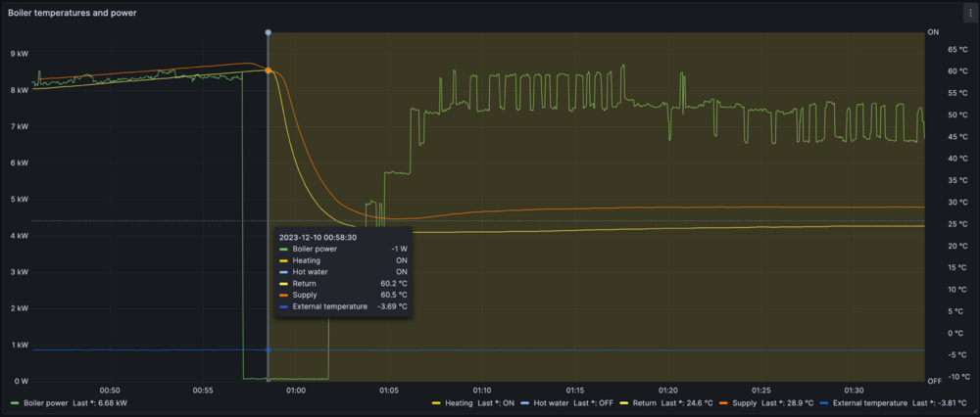The width and height of the screenshot is (980, 417).
Task: Change color via External temperature legend swatch
Action: (x=825, y=402)
